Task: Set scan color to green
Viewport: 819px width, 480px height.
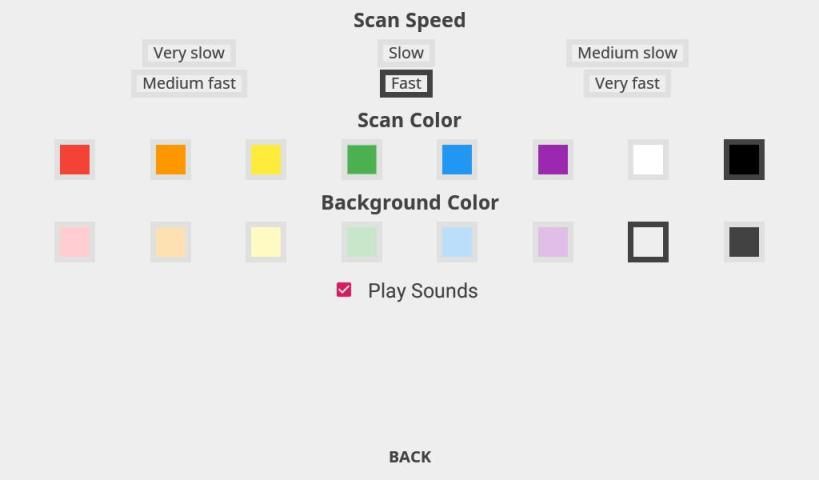Action: (361, 159)
